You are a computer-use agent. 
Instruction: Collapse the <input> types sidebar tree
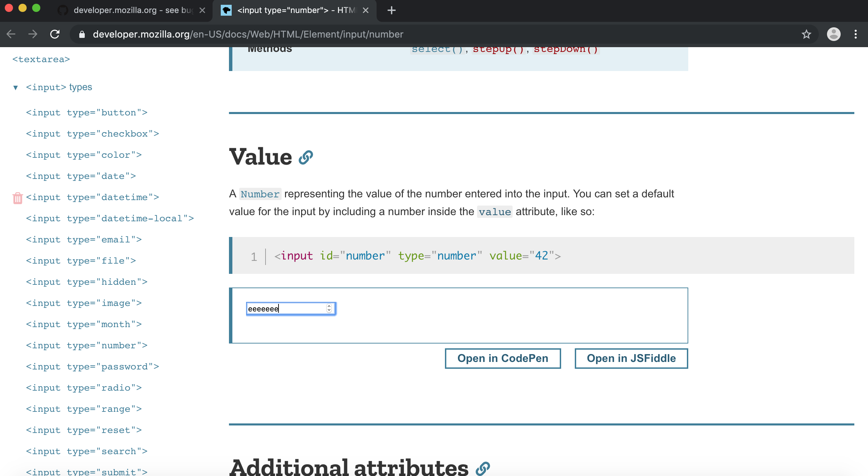point(15,87)
